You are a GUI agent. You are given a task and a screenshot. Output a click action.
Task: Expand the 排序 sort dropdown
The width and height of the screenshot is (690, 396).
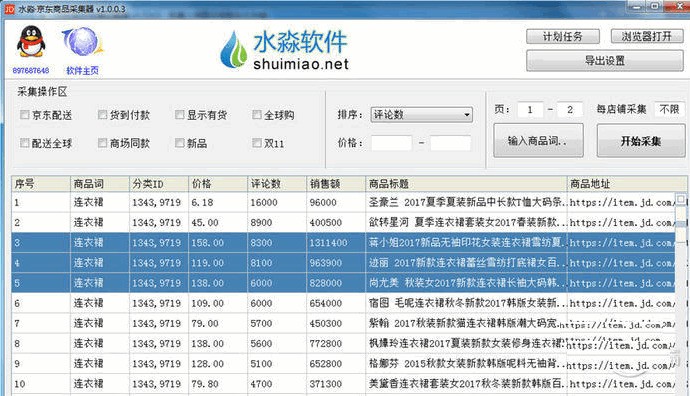coord(422,115)
